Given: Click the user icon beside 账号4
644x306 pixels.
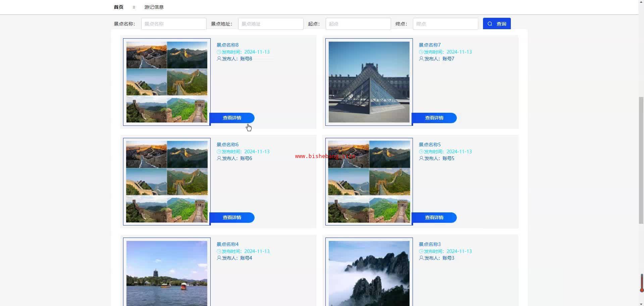Looking at the screenshot, I should coord(219,258).
